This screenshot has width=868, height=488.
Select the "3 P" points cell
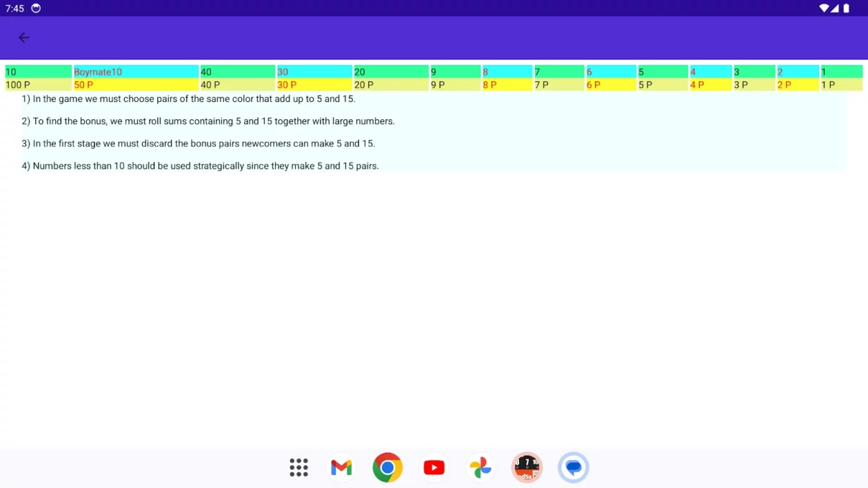click(755, 85)
